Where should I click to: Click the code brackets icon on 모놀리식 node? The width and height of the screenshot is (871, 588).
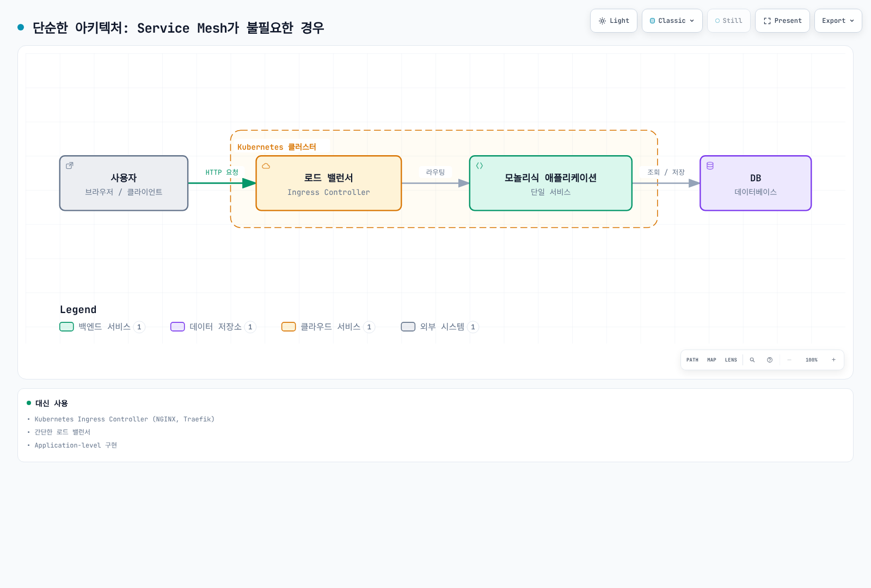tap(480, 166)
